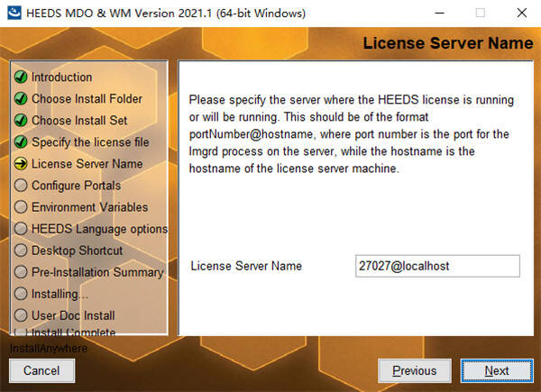Image resolution: width=541 pixels, height=392 pixels.
Task: Click the empty circle beside HEEDS Language options
Action: pyautogui.click(x=20, y=229)
